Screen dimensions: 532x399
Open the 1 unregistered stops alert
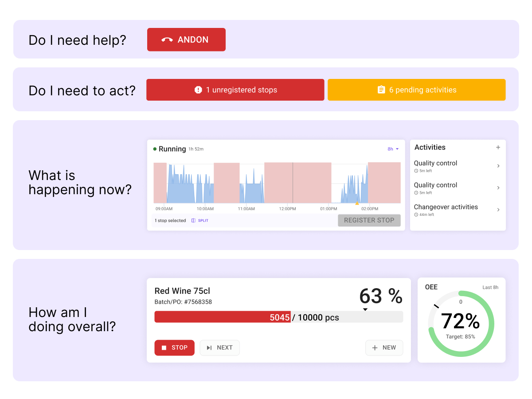pyautogui.click(x=235, y=90)
